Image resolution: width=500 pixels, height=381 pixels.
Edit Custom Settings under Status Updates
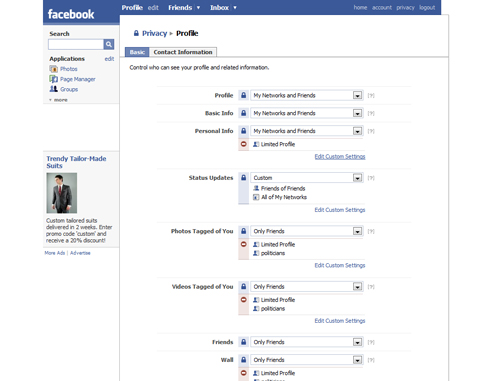click(x=340, y=210)
